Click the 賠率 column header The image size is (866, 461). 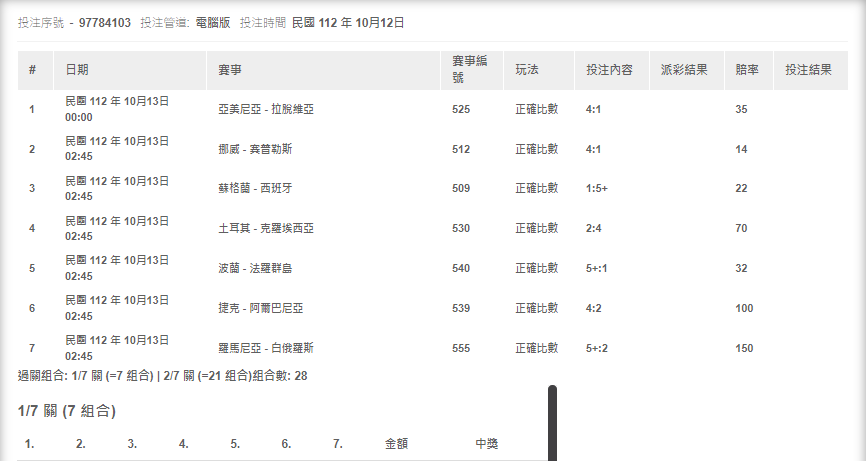click(747, 71)
